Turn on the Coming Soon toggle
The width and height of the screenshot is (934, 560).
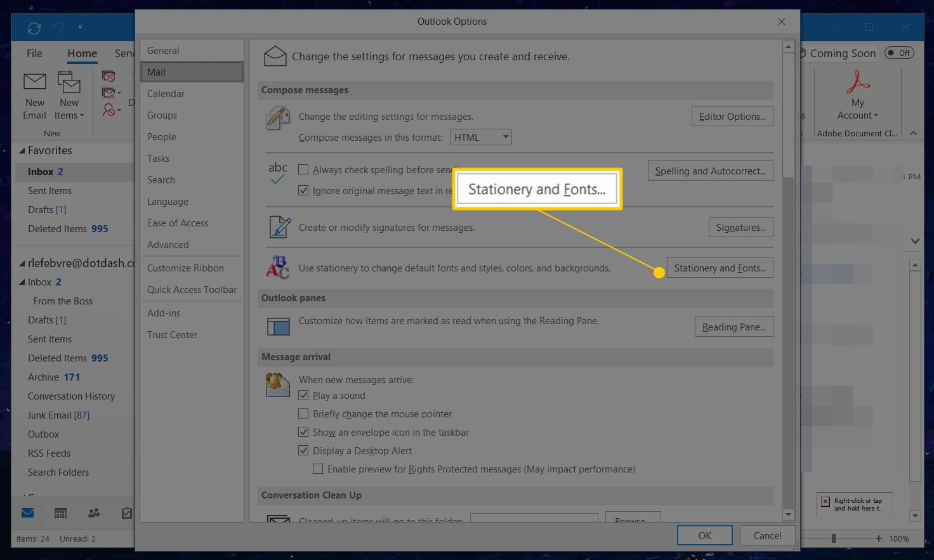click(899, 53)
